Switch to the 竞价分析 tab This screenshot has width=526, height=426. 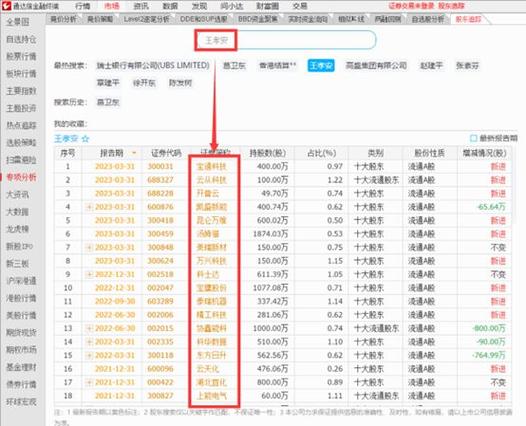tap(63, 19)
